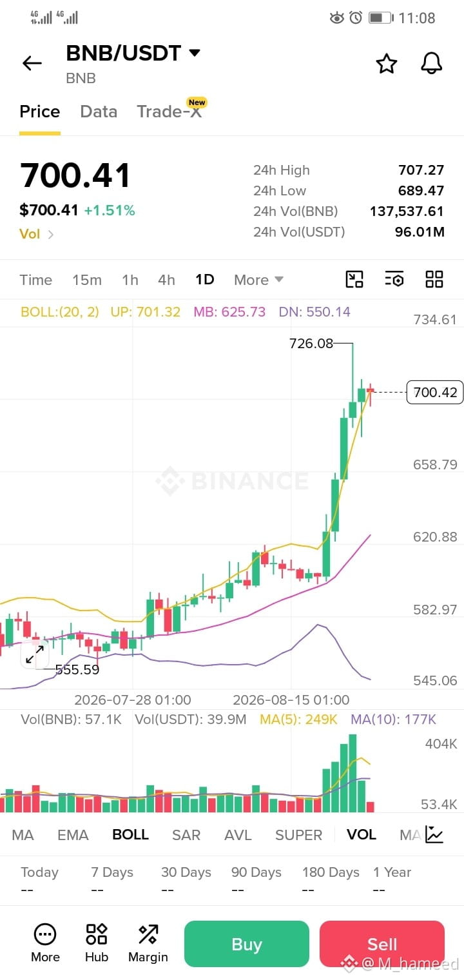This screenshot has width=464, height=980.
Task: Tap the MA(5): 249K label
Action: click(x=298, y=720)
